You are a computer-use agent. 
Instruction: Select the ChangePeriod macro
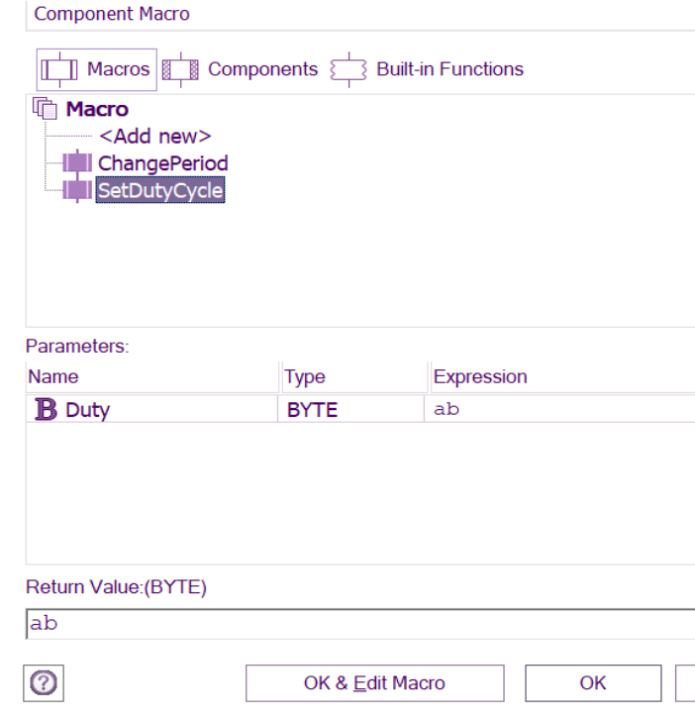coord(162,163)
